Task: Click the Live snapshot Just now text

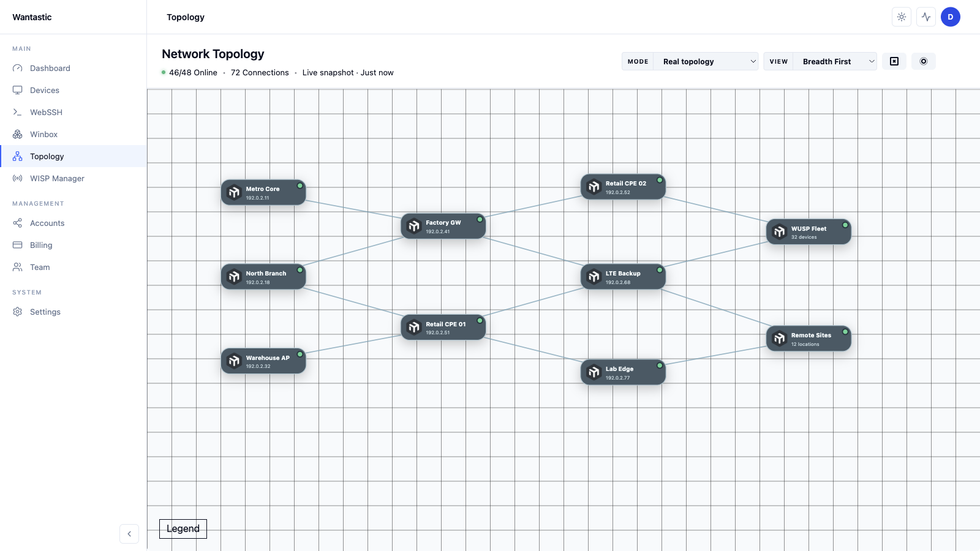Action: pyautogui.click(x=348, y=72)
